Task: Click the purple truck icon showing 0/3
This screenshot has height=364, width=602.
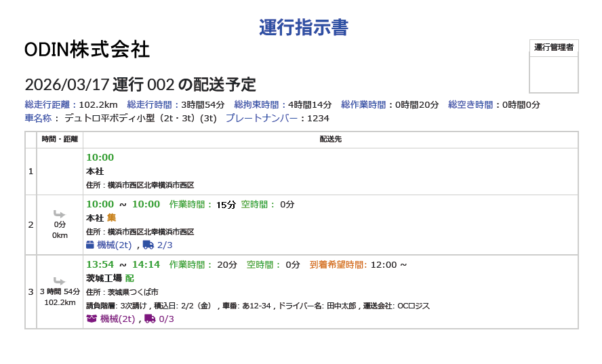Action: click(x=150, y=319)
